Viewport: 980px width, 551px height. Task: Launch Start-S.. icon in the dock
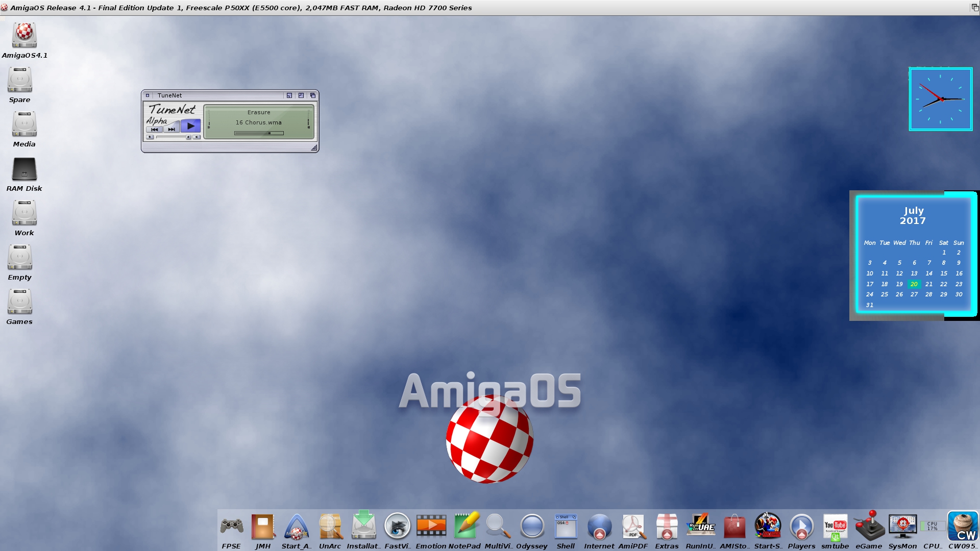(x=768, y=526)
